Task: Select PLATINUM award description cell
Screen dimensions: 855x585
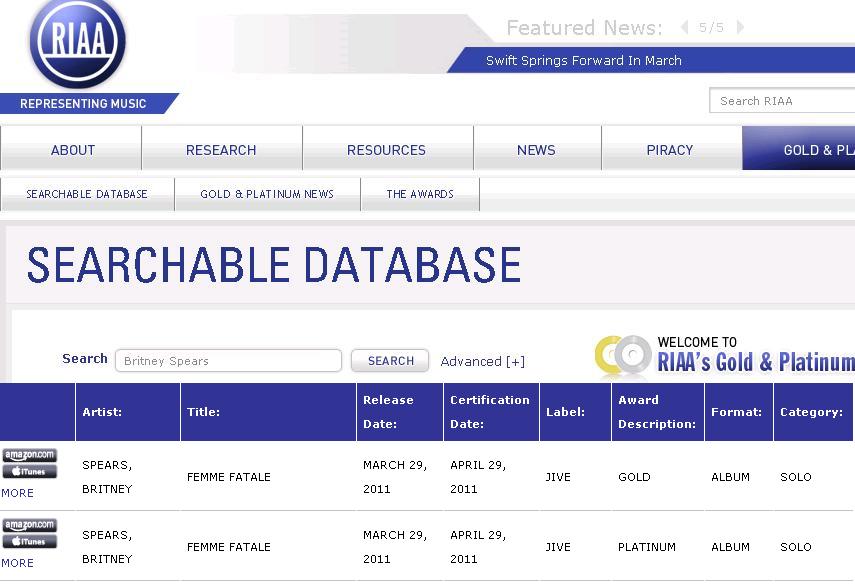Action: (647, 547)
